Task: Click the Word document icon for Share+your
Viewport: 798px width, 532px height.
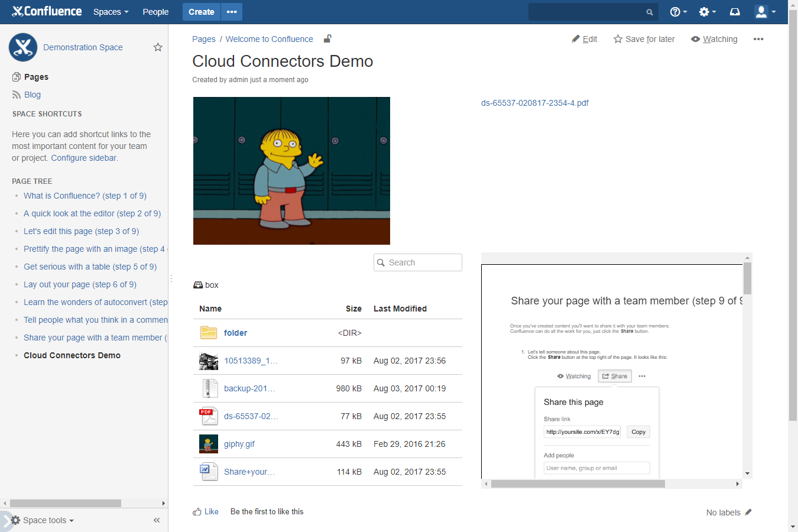Action: (x=209, y=472)
